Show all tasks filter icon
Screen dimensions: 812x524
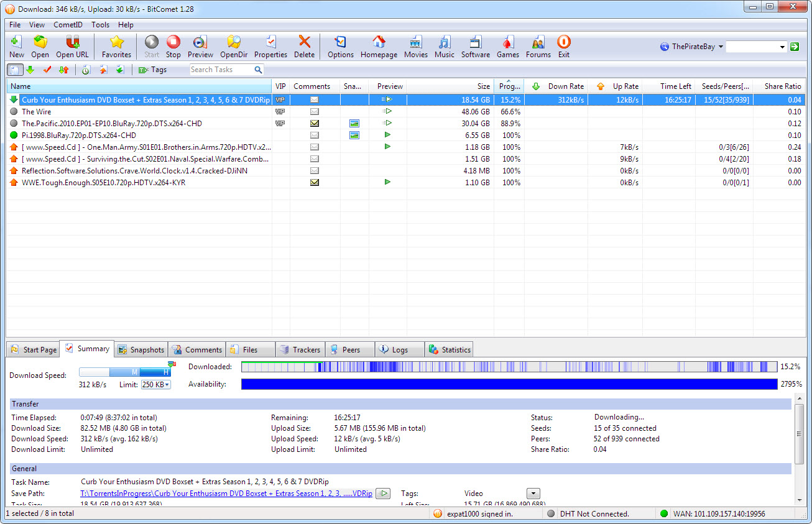(14, 70)
